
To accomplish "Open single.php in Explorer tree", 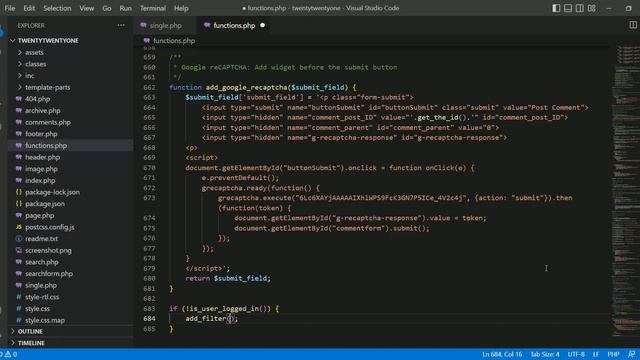I will click(41, 285).
